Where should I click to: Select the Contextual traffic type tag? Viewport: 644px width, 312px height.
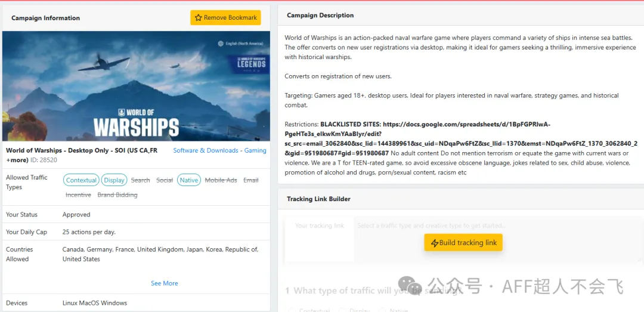click(x=81, y=180)
